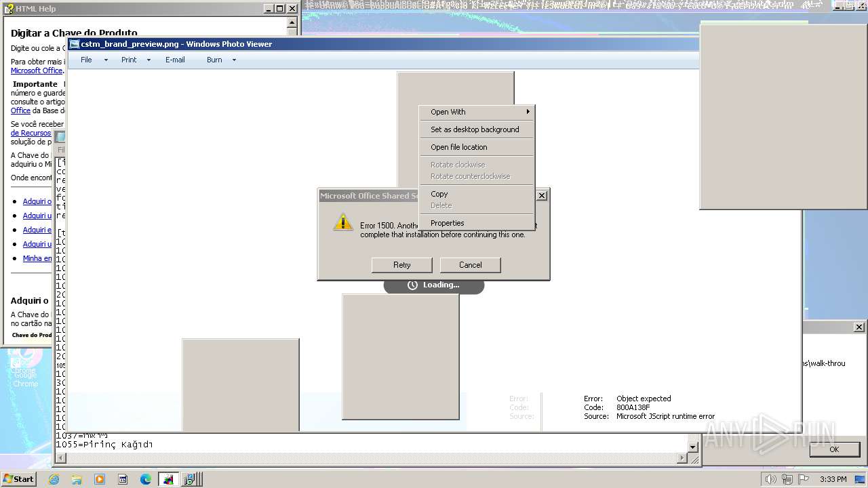
Task: Click the error code 800A138F
Action: [x=633, y=407]
